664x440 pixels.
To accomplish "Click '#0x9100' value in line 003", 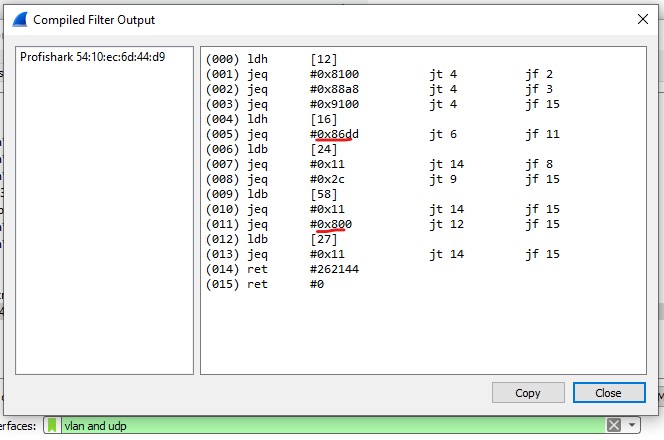I will (334, 104).
